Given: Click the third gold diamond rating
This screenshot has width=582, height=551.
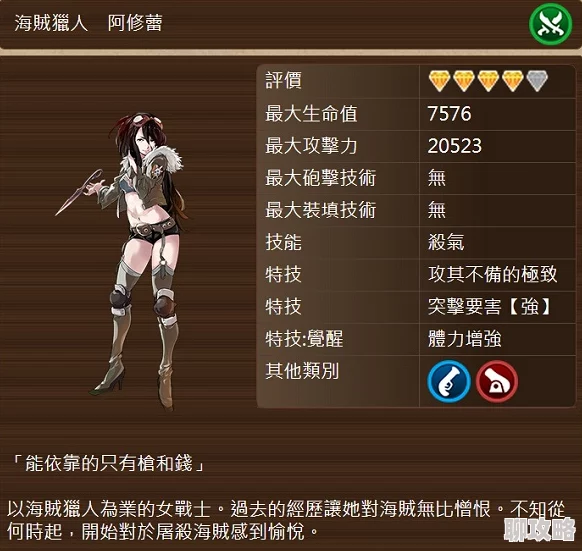Looking at the screenshot, I should point(488,81).
